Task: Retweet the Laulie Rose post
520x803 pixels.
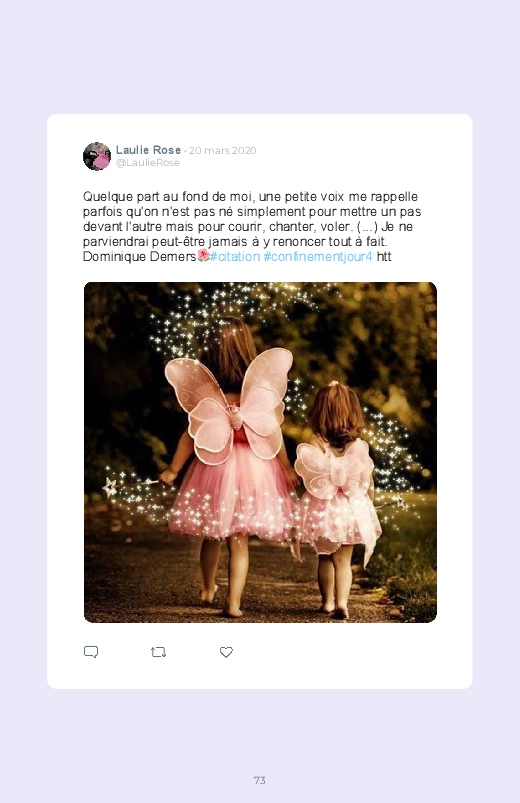Action: (x=158, y=652)
